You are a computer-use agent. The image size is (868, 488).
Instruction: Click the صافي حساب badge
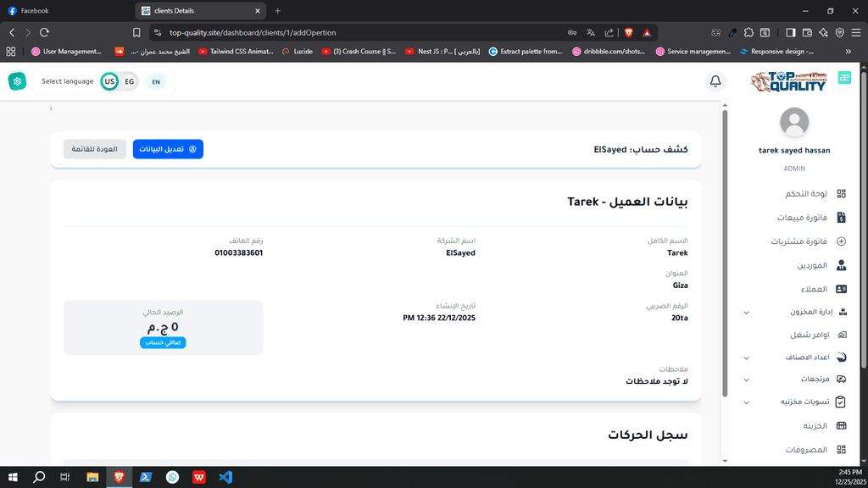tap(163, 342)
